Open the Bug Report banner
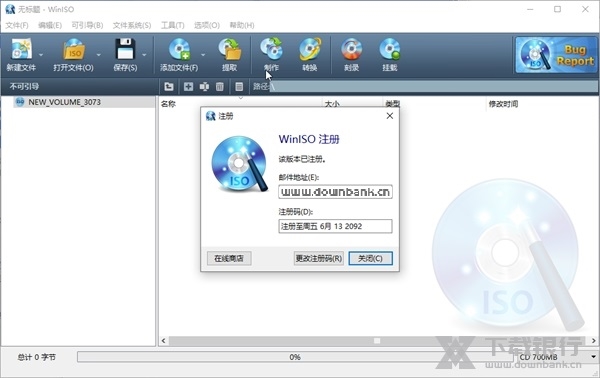The height and width of the screenshot is (378, 600). [x=556, y=55]
